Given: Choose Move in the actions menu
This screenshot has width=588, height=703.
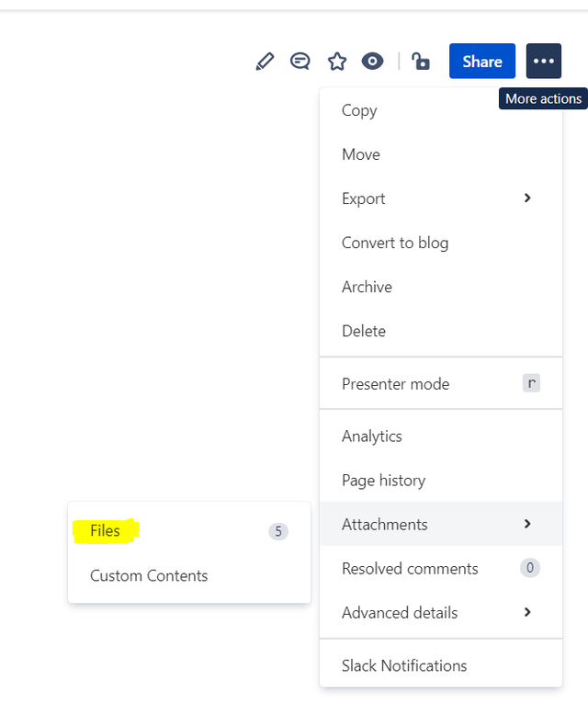Looking at the screenshot, I should (361, 154).
